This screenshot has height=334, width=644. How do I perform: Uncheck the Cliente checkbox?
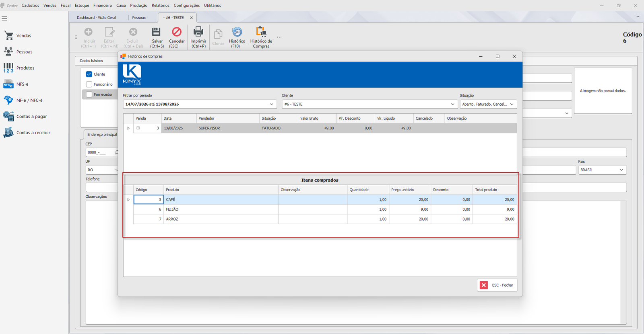tap(89, 74)
